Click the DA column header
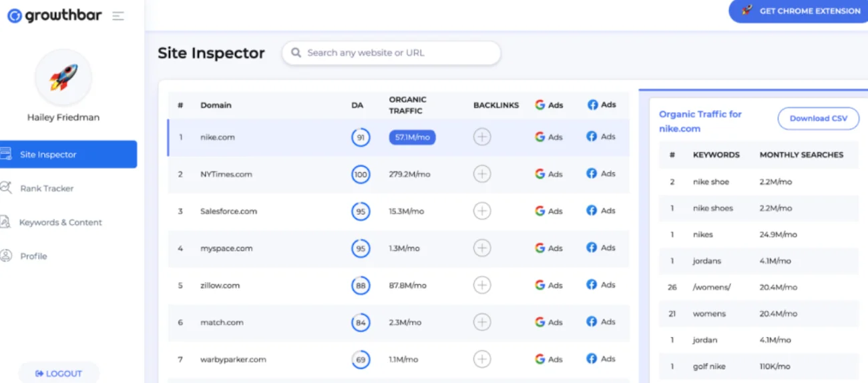 (x=357, y=105)
